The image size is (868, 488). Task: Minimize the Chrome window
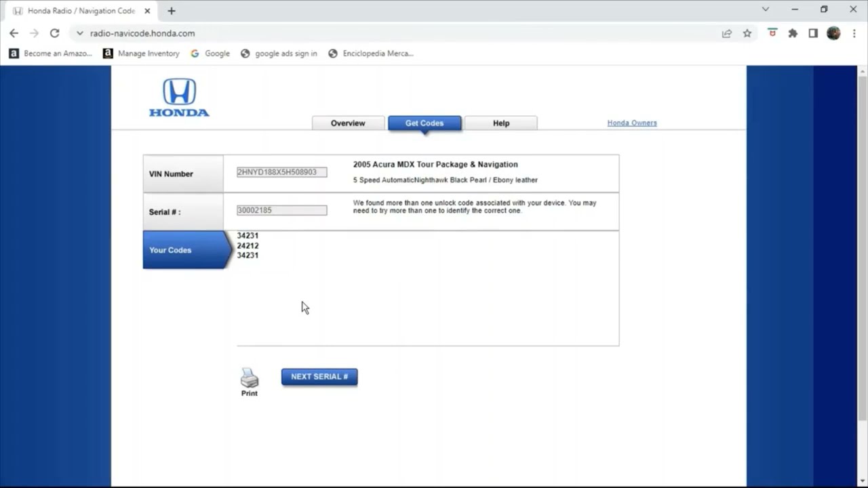pyautogui.click(x=795, y=9)
